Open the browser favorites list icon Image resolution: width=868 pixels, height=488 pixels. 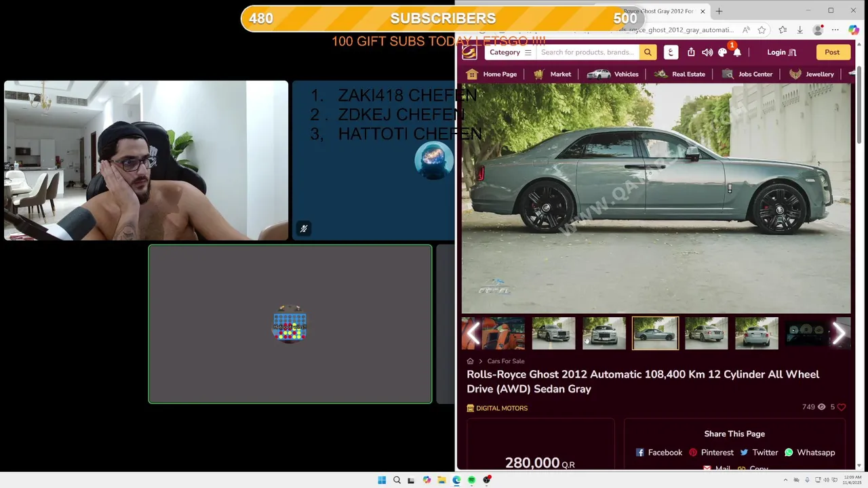(x=783, y=30)
